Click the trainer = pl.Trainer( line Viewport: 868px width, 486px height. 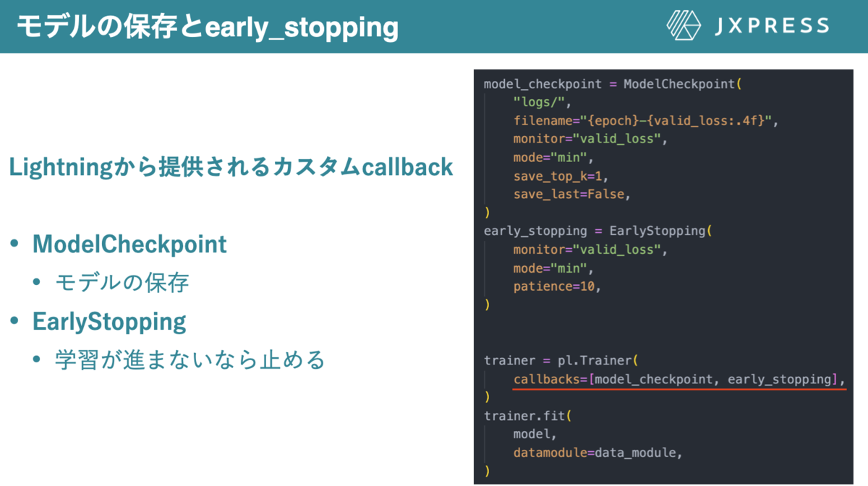561,360
